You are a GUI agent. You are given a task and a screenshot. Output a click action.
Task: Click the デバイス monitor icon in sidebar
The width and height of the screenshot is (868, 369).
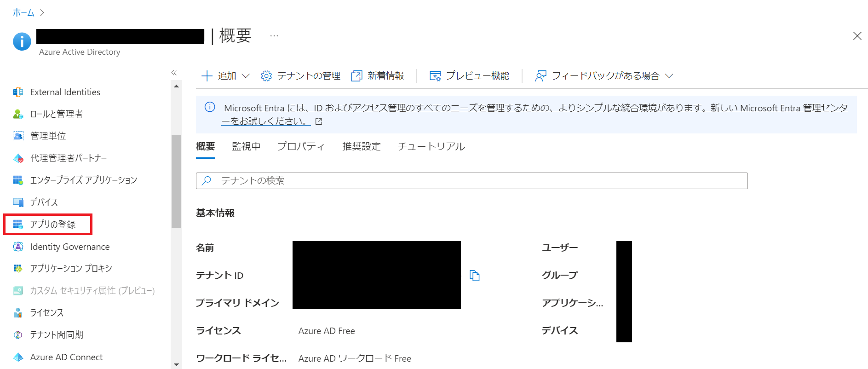pos(18,202)
